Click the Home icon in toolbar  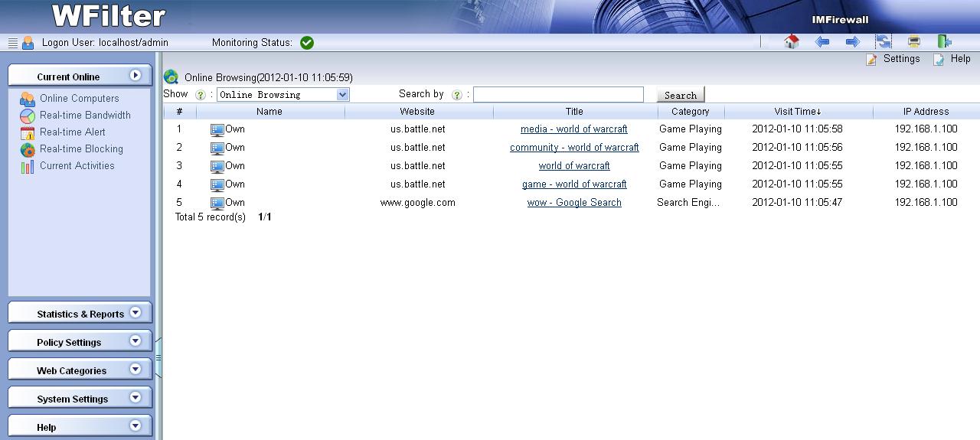[x=792, y=42]
